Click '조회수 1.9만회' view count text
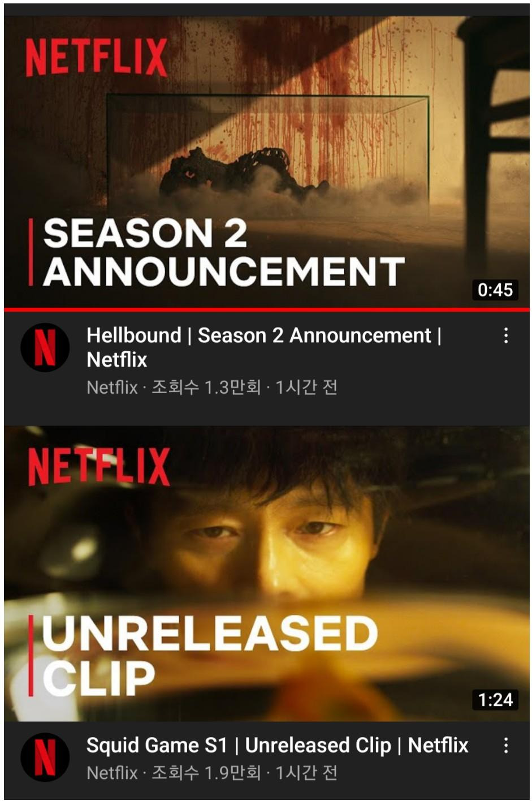Screen dimensions: 532x805 206,773
